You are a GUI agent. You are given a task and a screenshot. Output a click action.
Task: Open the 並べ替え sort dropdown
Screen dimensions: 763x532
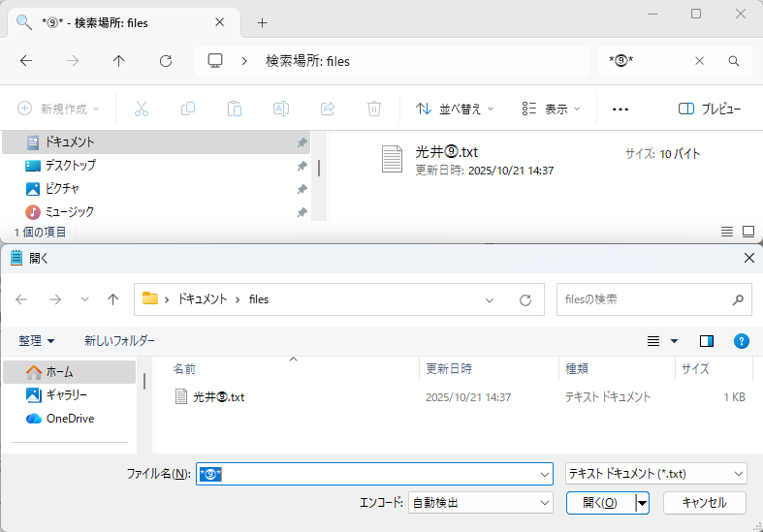click(x=455, y=109)
